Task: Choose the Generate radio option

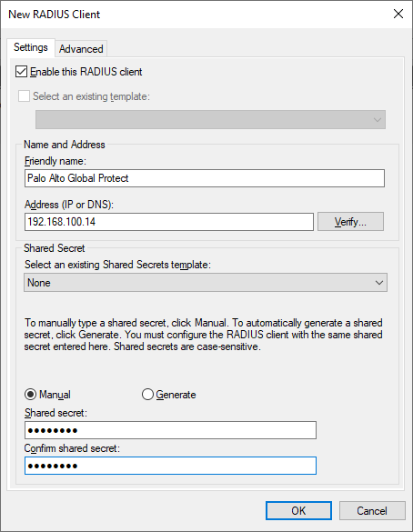Action: point(147,395)
